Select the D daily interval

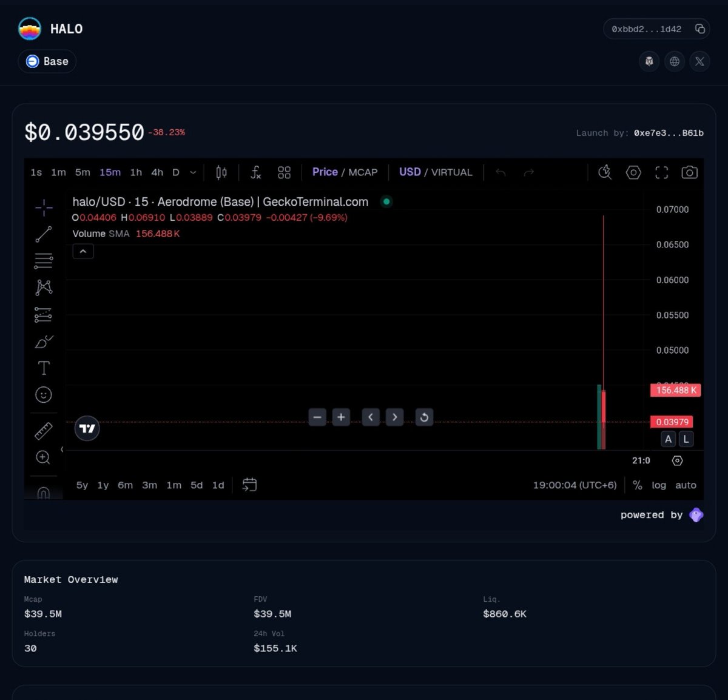(176, 172)
